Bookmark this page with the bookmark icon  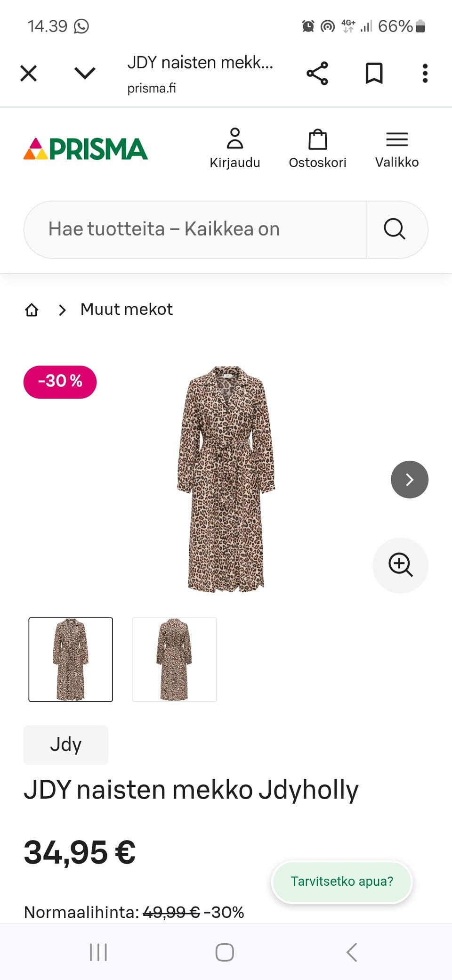[x=374, y=73]
